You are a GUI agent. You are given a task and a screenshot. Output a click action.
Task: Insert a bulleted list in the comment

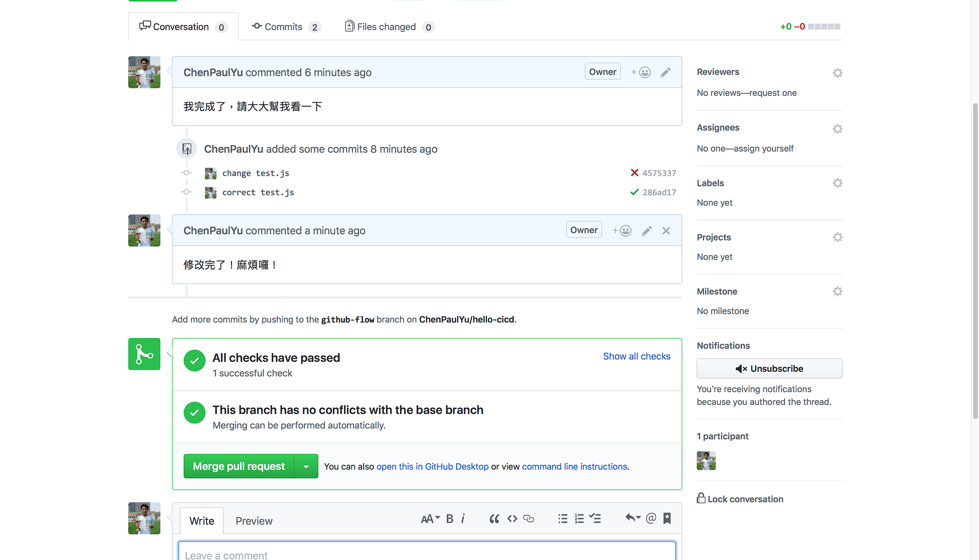(562, 518)
